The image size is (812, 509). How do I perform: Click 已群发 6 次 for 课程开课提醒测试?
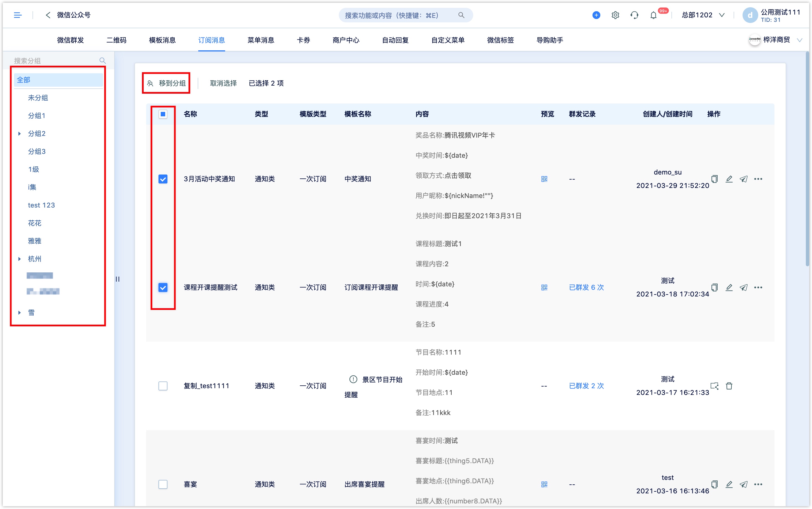tap(585, 287)
